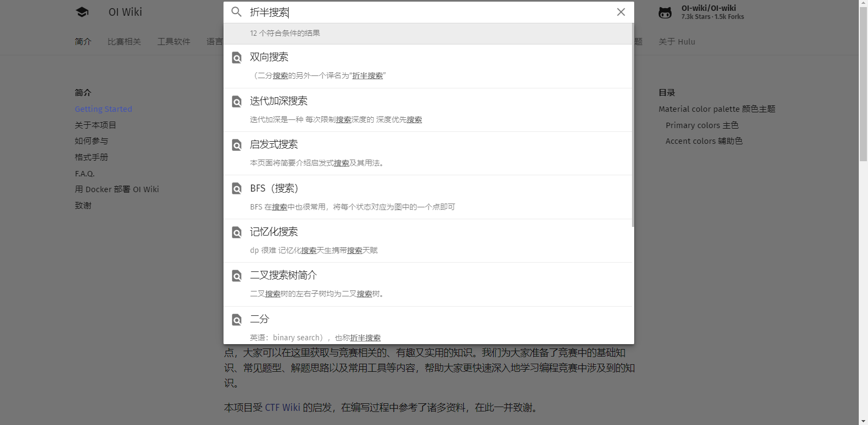Open the OI-wiki/OI-wiki repository link
Screen dimensions: 868x425
point(701,12)
